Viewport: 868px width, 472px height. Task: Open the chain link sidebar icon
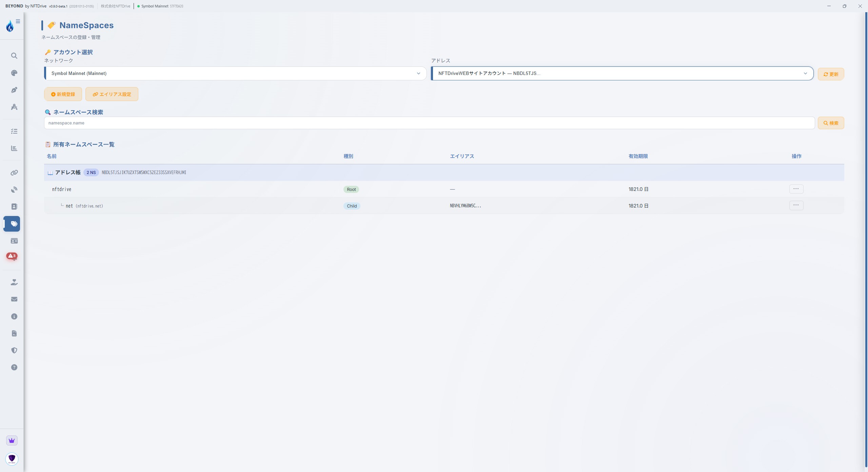(14, 173)
